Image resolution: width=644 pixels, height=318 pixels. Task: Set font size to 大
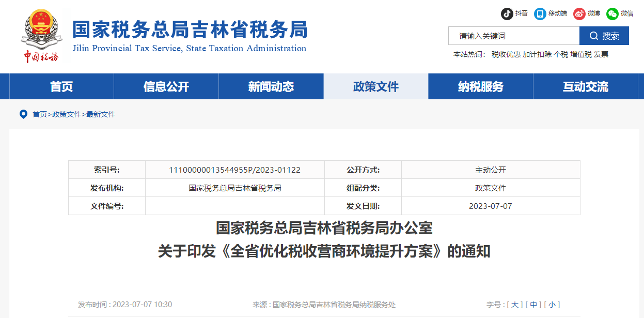(514, 305)
